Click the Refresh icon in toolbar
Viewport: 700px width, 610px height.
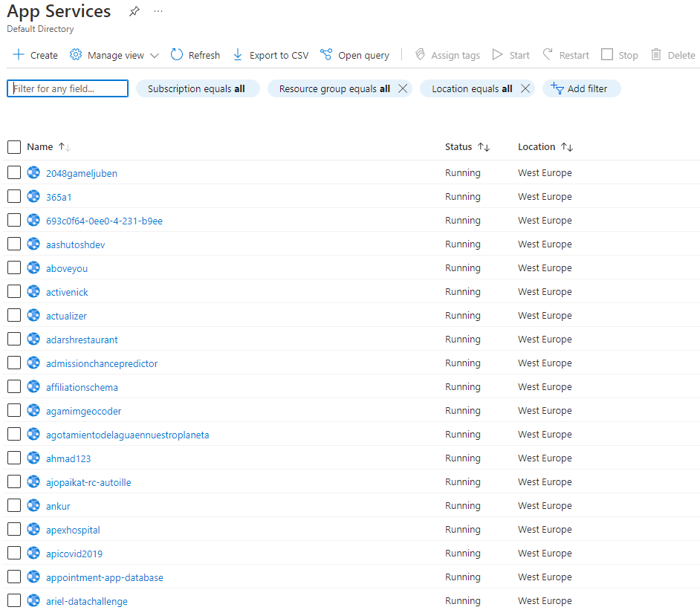coord(177,55)
